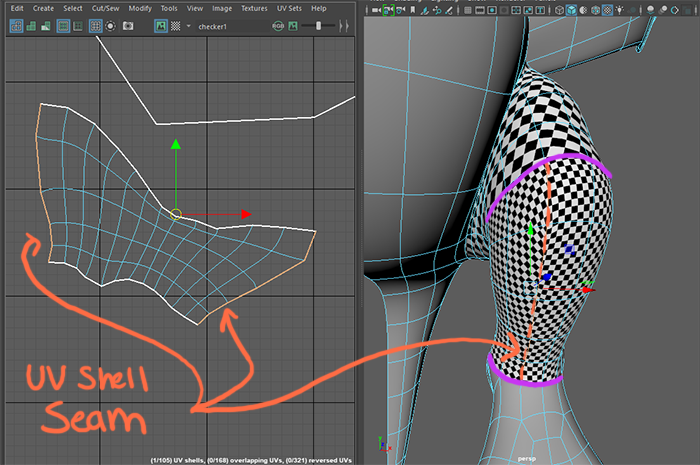Click the first UV shell display icon

pos(16,26)
